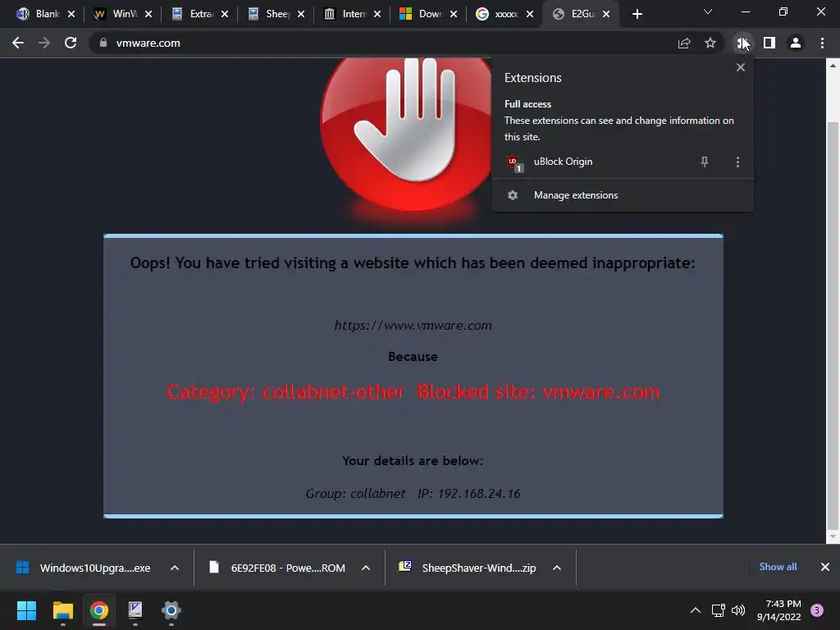Open more actions for uBlock Origin

[737, 162]
